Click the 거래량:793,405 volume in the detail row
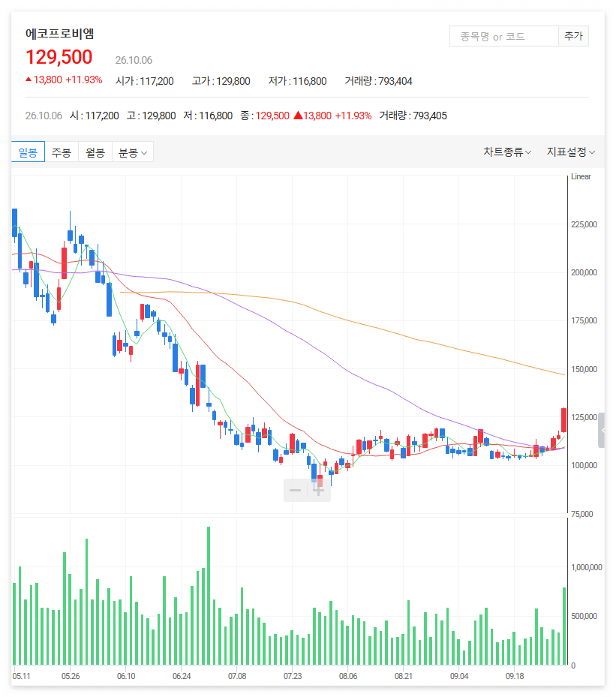Viewport: 616px width, 697px height. click(x=413, y=116)
